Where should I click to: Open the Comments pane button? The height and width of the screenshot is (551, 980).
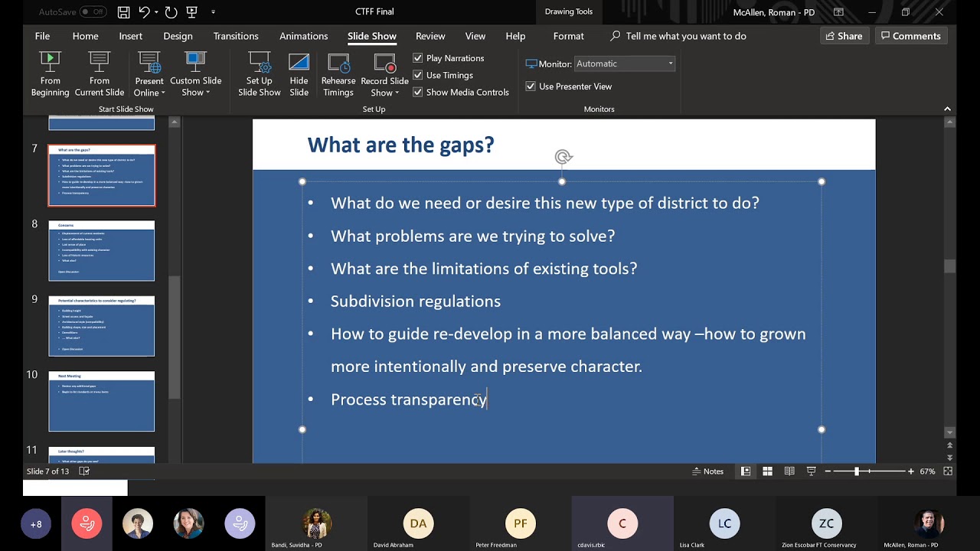click(910, 36)
